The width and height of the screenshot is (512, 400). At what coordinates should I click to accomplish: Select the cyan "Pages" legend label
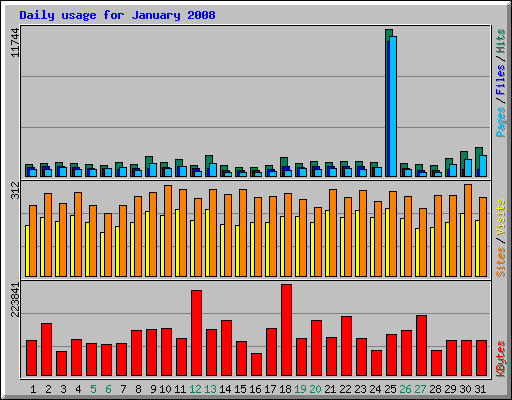coord(501,122)
